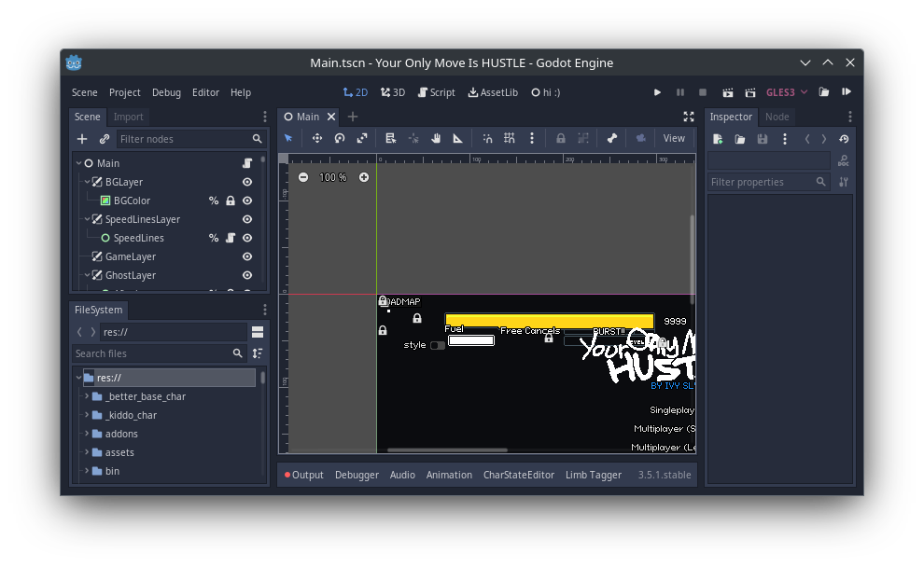This screenshot has width=924, height=567.
Task: Play the project
Action: point(657,92)
